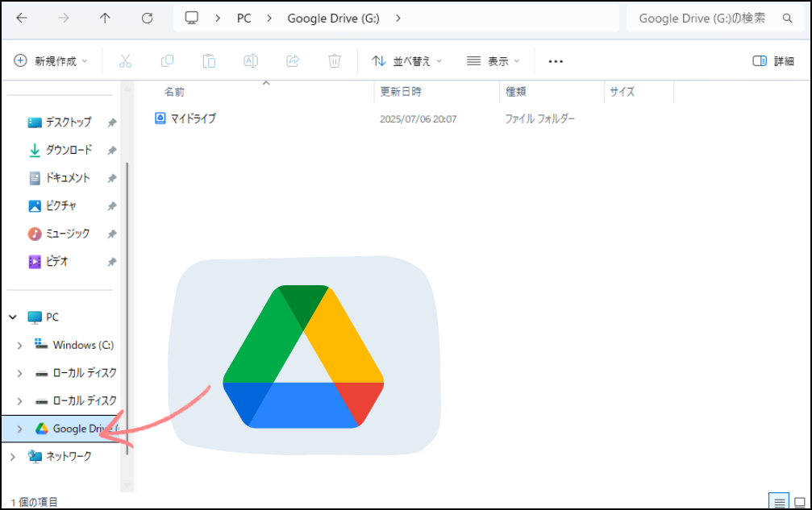812x510 pixels.
Task: Click the chevron after PC in address bar
Action: (269, 18)
